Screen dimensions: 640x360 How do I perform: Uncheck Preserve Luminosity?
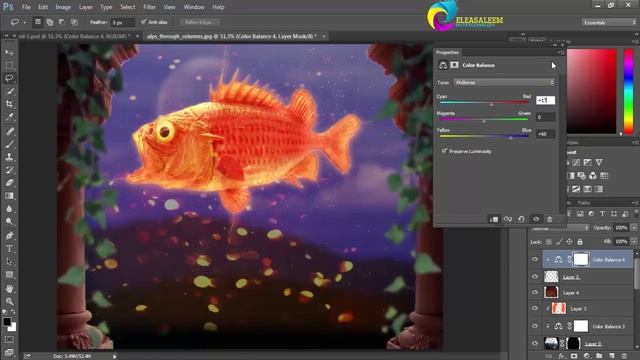(x=444, y=151)
